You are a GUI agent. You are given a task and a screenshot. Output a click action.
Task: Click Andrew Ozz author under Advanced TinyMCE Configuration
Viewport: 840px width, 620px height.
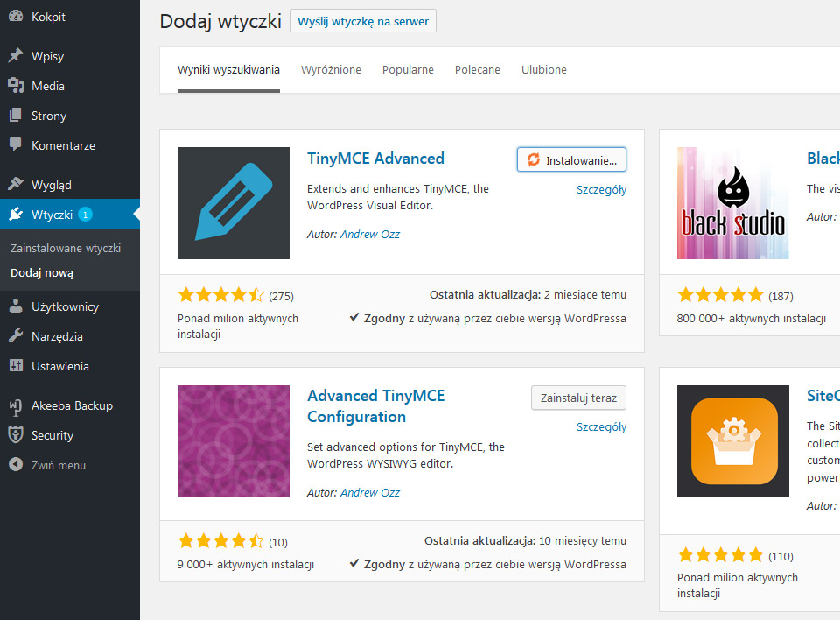point(369,493)
